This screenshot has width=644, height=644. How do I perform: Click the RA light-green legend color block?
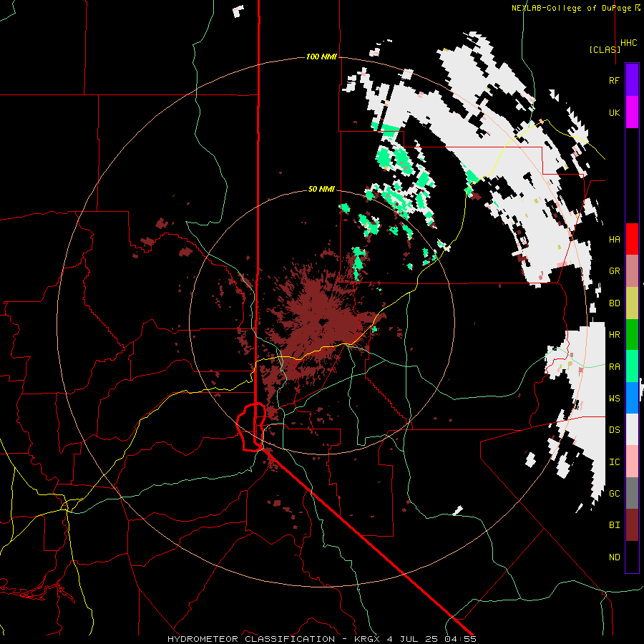(632, 366)
